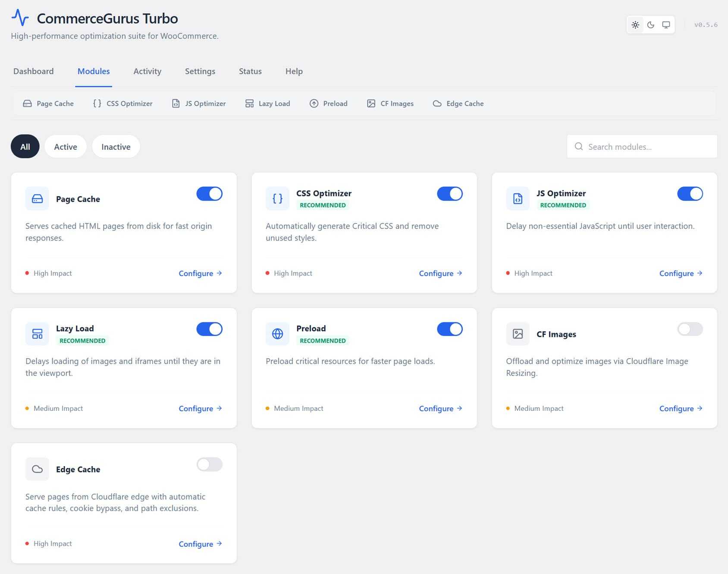
Task: Jump to Page Cache in the sub-navigation
Action: 48,104
